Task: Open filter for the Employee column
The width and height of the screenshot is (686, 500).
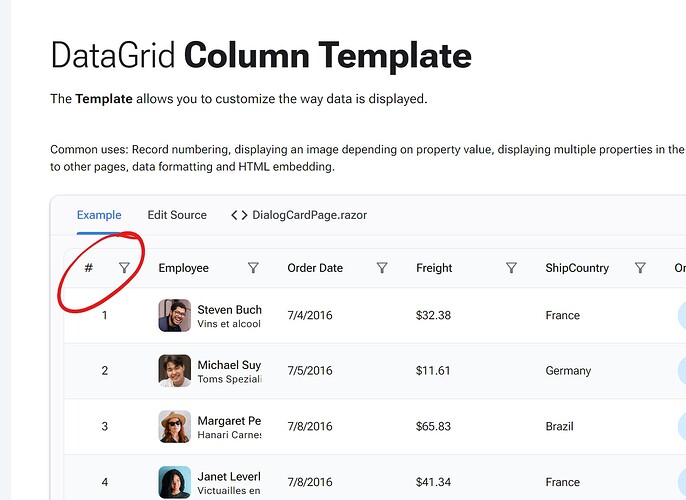Action: pyautogui.click(x=253, y=268)
